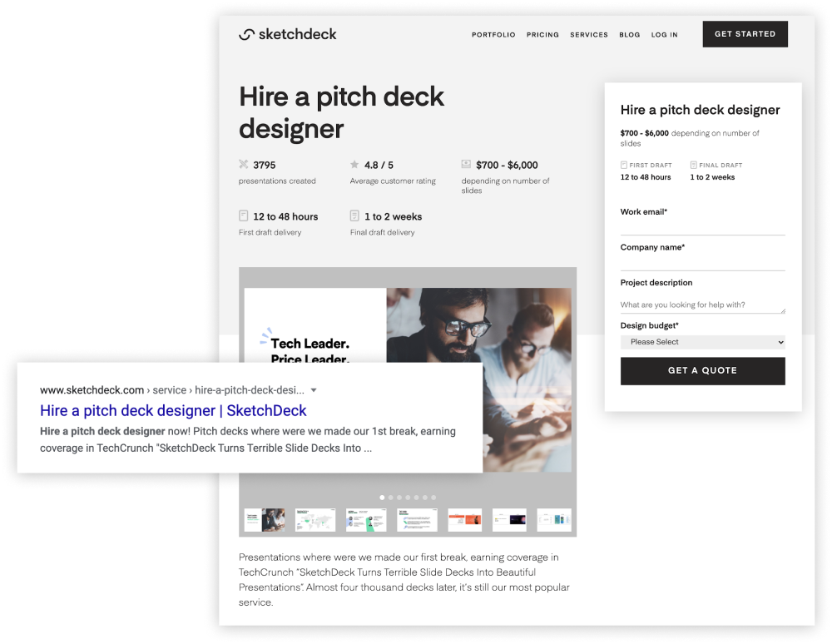
Task: Open the Blog menu item
Action: (x=629, y=34)
